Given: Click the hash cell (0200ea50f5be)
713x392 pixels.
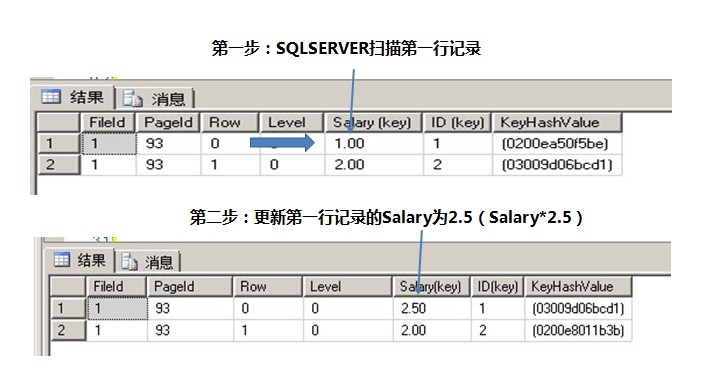Looking at the screenshot, I should 557,144.
